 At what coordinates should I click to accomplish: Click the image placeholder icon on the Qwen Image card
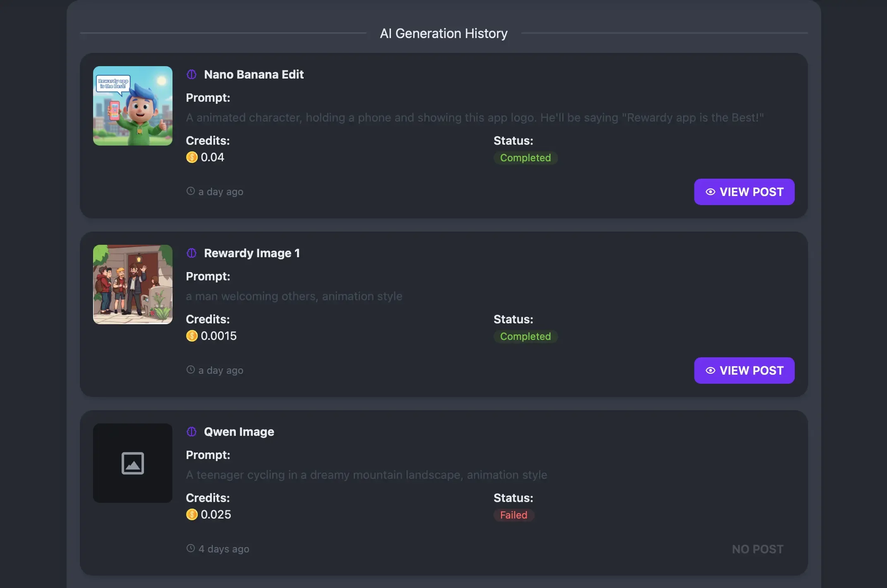pyautogui.click(x=132, y=463)
